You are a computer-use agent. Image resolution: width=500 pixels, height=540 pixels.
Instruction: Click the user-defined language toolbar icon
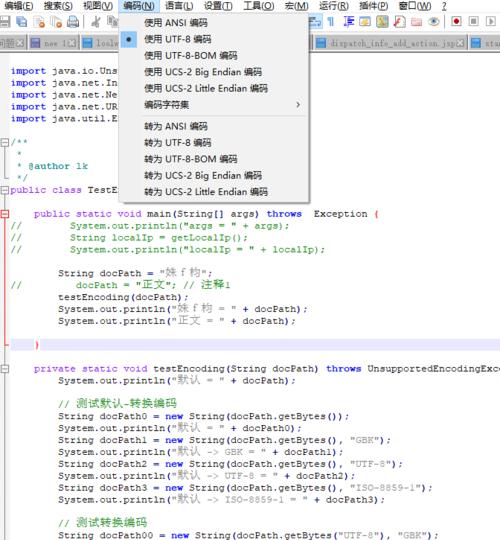pyautogui.click(x=365, y=22)
